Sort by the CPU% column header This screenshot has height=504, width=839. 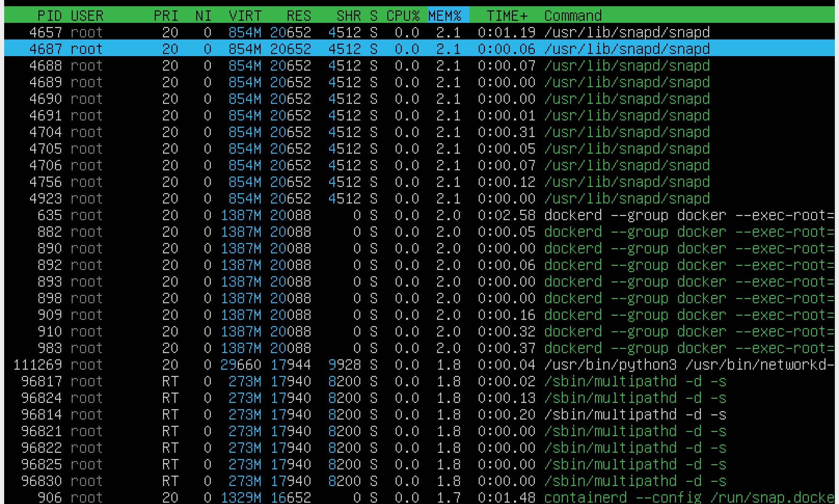pyautogui.click(x=403, y=16)
